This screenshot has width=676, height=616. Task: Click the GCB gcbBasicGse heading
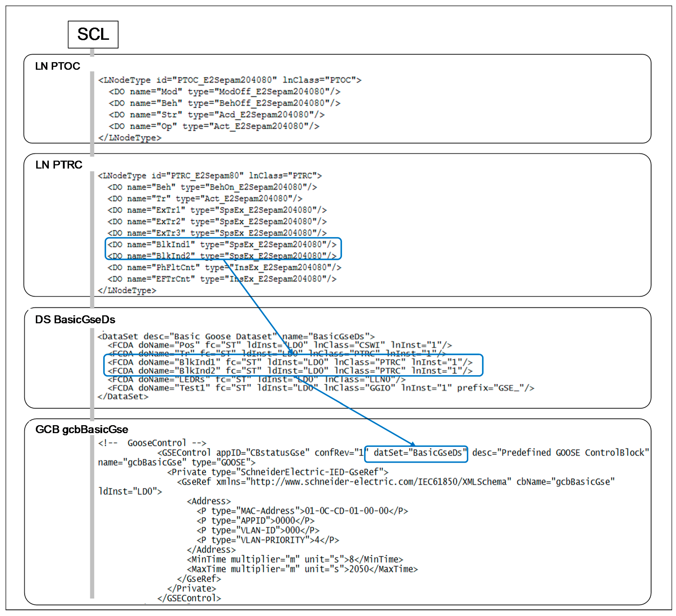(81, 429)
